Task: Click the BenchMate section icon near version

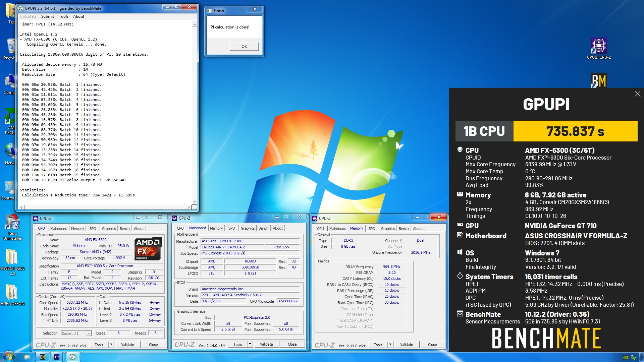Action: [460, 314]
